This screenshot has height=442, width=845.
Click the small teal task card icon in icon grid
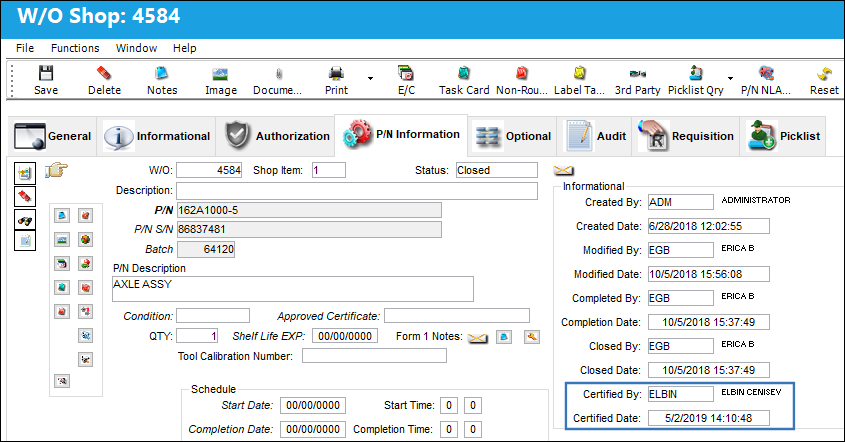click(x=62, y=287)
